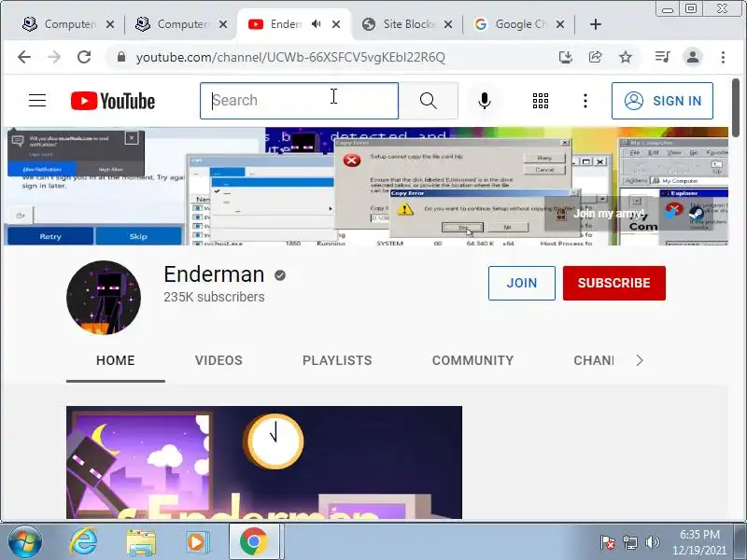Click the Enderman channel avatar
The image size is (747, 560).
(x=104, y=298)
